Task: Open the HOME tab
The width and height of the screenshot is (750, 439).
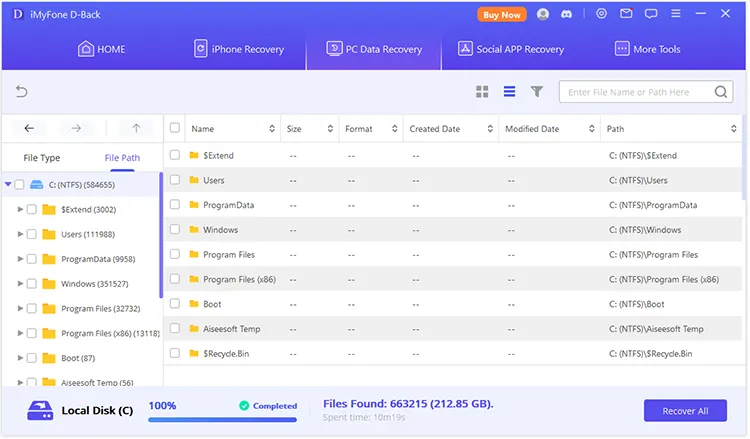Action: pos(101,49)
